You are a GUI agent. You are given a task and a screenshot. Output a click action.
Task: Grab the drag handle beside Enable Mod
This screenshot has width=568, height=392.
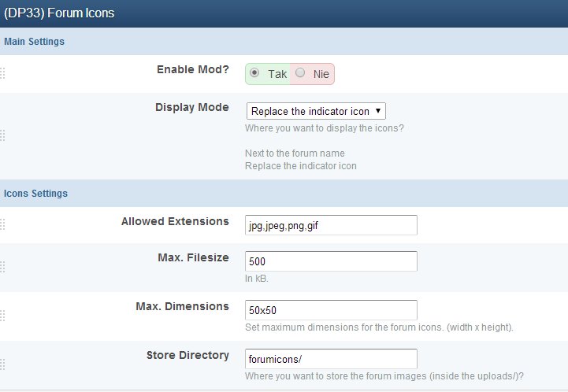point(2,73)
